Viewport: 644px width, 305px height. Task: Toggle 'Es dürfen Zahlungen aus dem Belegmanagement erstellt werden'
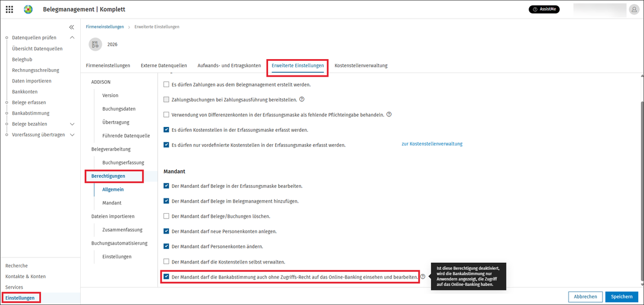tap(166, 84)
